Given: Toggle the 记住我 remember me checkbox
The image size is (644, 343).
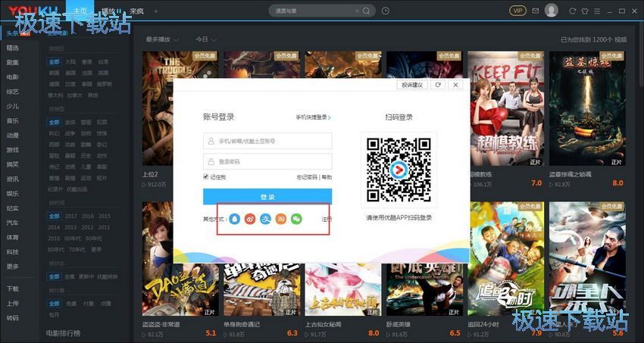Looking at the screenshot, I should click(206, 177).
